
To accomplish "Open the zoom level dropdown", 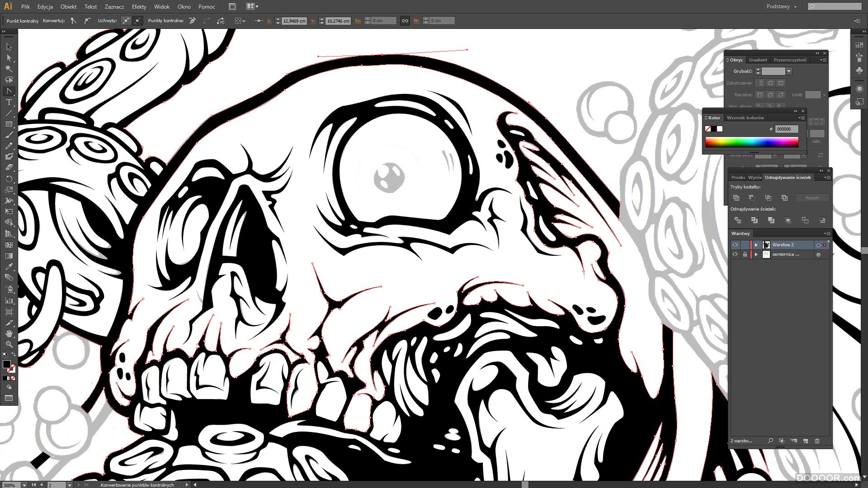I will 24,485.
